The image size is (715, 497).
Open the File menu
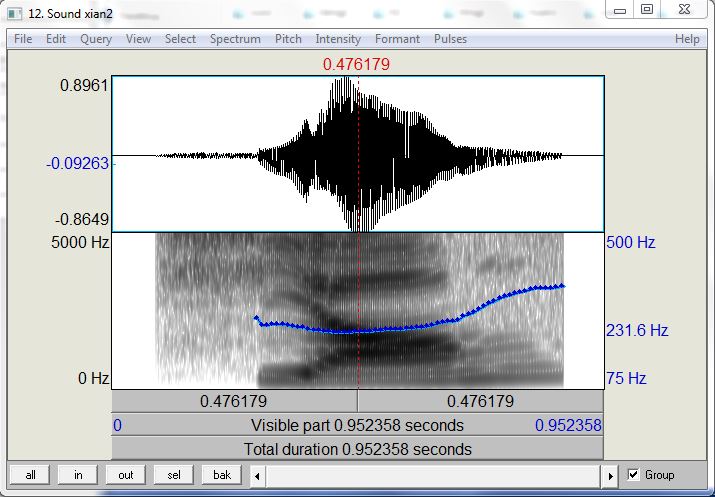(x=23, y=39)
